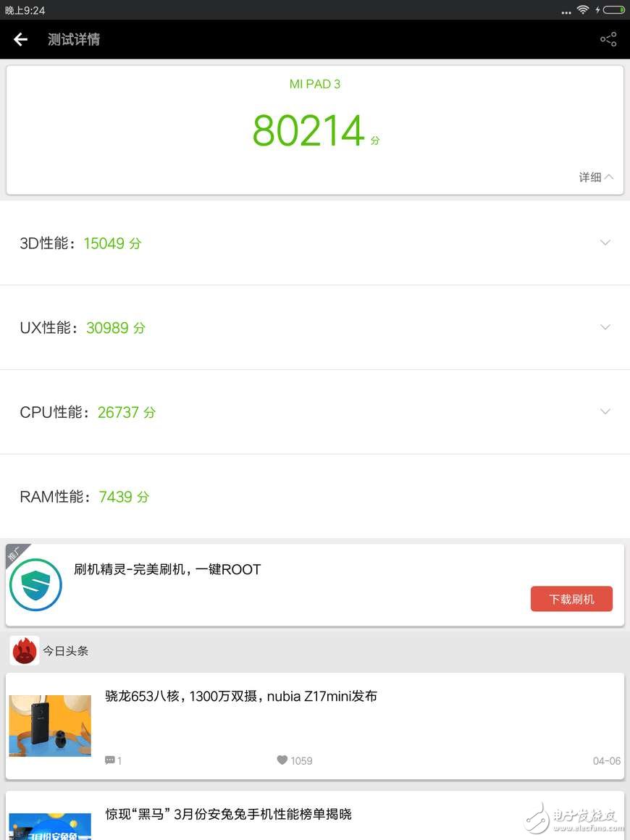
Task: Tap the 刷机精灵 green shield logo
Action: pyautogui.click(x=35, y=584)
